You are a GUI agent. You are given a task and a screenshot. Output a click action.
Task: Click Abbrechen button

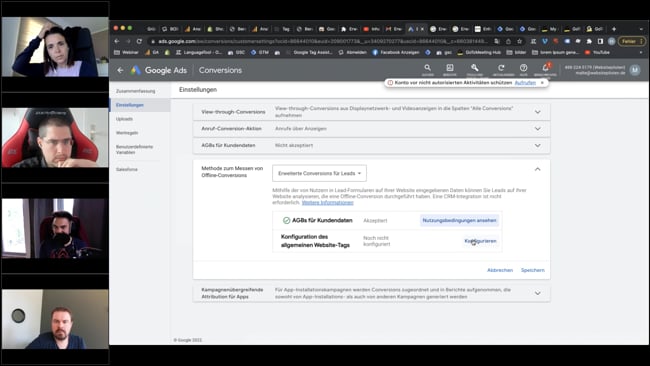click(x=500, y=270)
